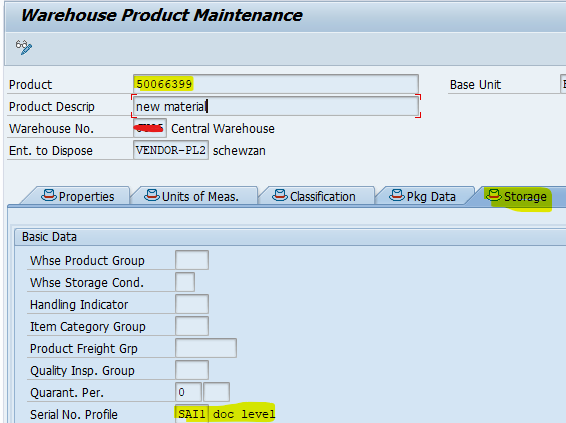This screenshot has height=423, width=566.
Task: Click the Quarant. Per. value field
Action: pos(188,392)
